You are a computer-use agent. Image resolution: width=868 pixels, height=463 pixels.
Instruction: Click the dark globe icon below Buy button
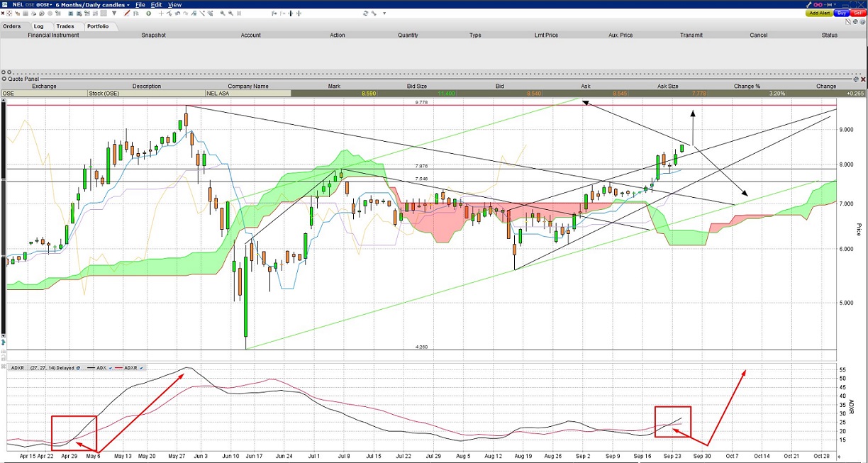[855, 22]
